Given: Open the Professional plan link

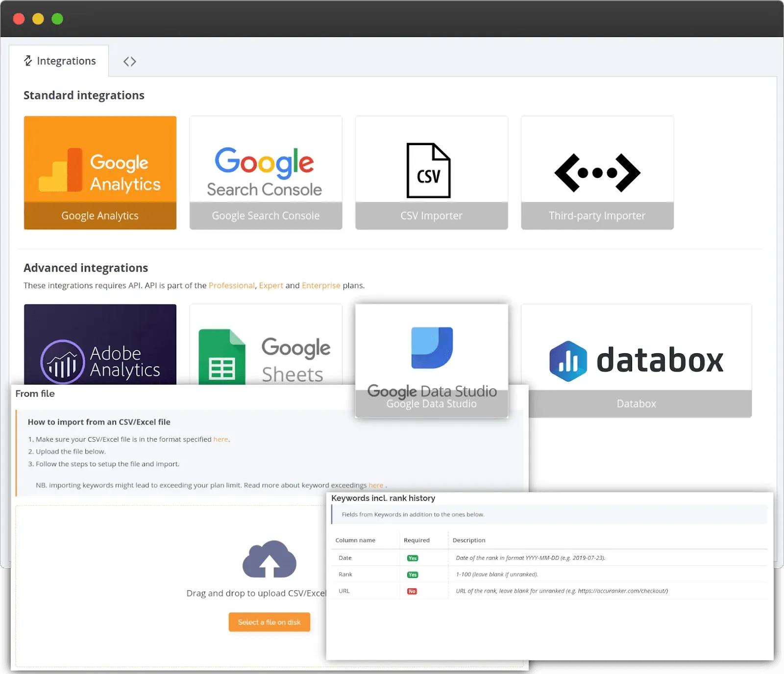Looking at the screenshot, I should coord(232,285).
